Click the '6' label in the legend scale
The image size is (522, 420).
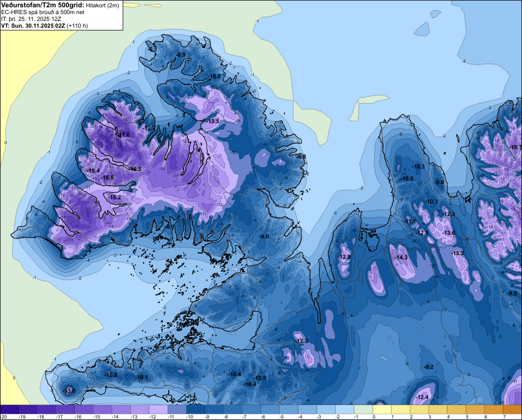486,417
